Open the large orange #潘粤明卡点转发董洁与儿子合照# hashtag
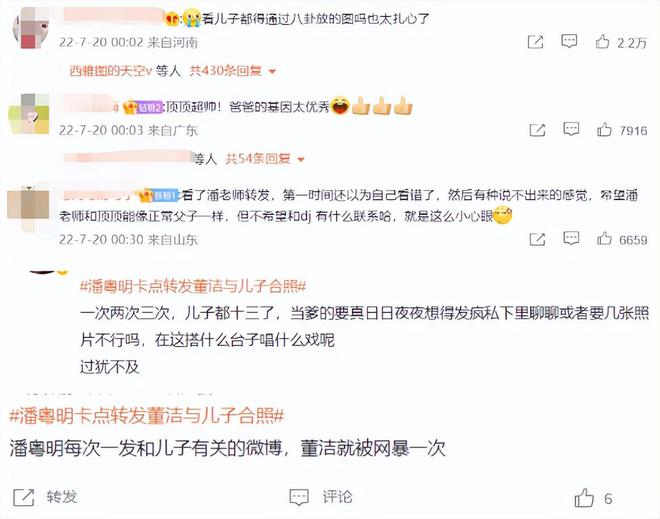Image resolution: width=660 pixels, height=519 pixels. 146,416
